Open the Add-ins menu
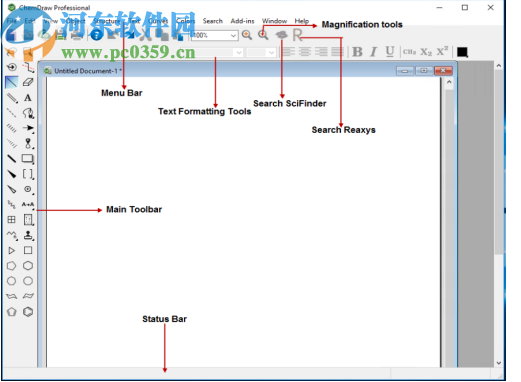 pyautogui.click(x=242, y=21)
